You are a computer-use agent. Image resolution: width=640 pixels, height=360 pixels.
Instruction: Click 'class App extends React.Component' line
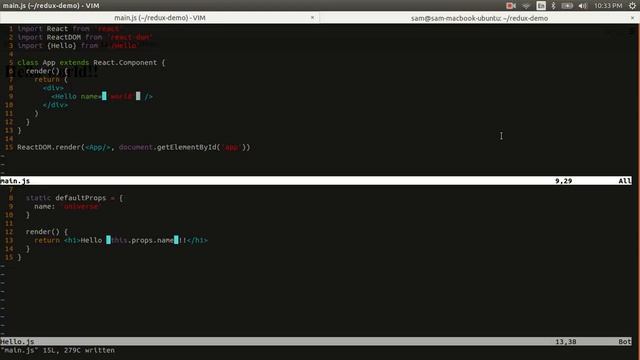coord(91,62)
